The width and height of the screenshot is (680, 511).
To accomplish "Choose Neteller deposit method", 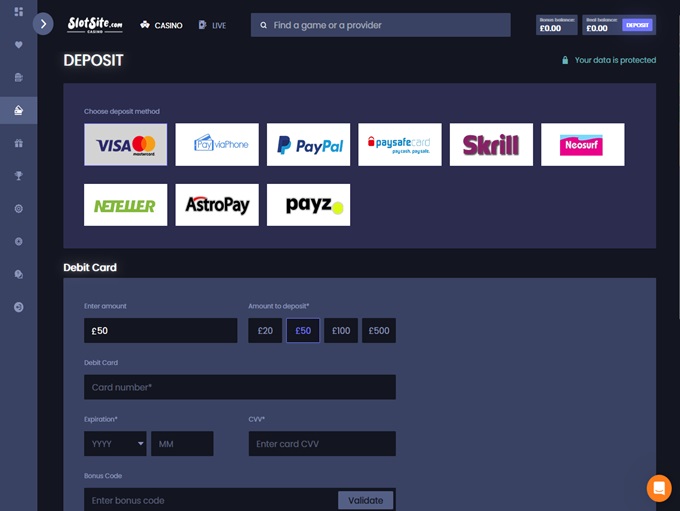I will point(126,205).
